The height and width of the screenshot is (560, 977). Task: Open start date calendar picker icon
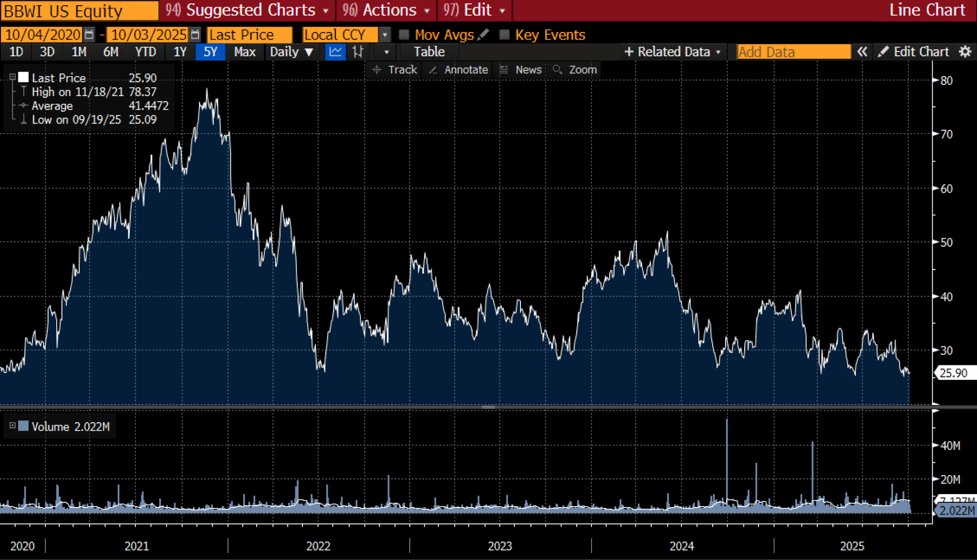pyautogui.click(x=89, y=35)
